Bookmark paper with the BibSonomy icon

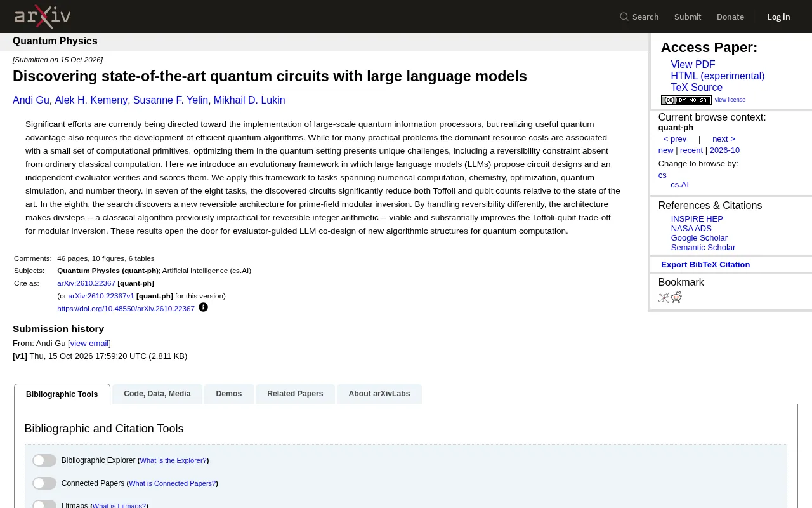click(x=664, y=297)
